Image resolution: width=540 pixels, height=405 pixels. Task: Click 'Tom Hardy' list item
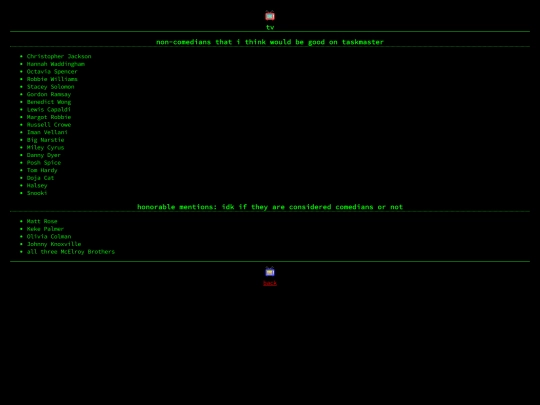42,170
